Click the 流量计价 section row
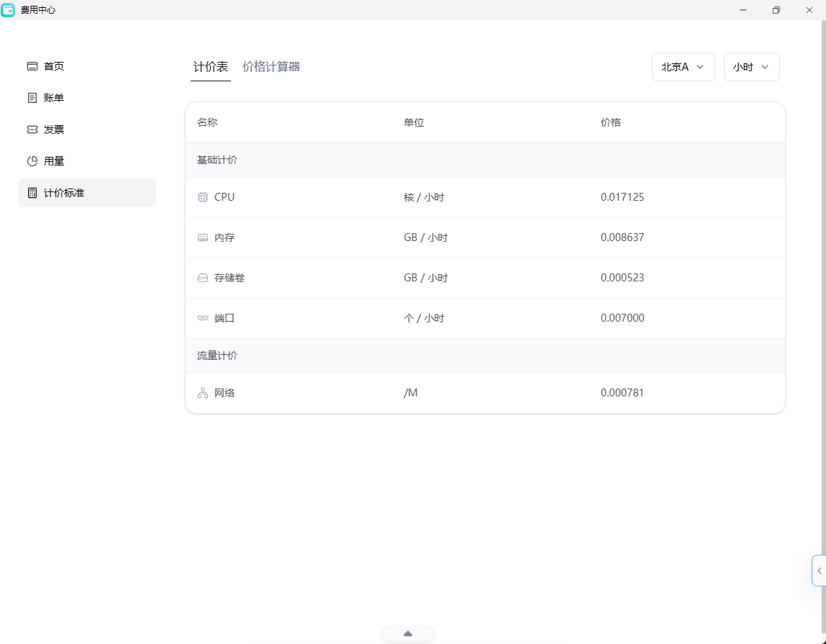The image size is (826, 644). tap(485, 355)
